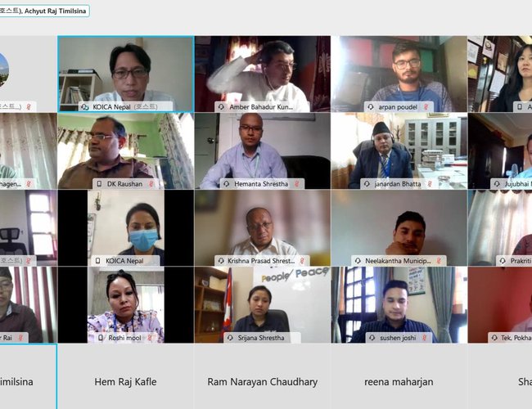Click the phone icon next to Roshi mool
The height and width of the screenshot is (409, 532).
click(x=101, y=338)
